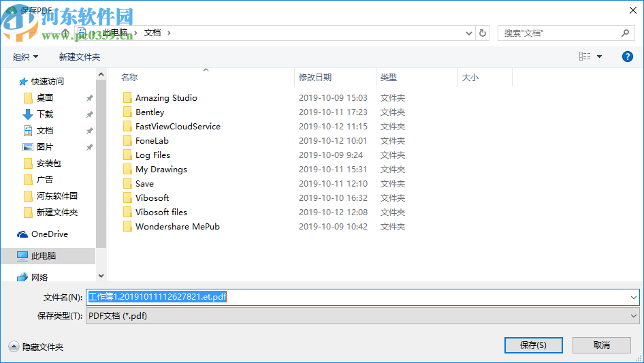This screenshot has width=644, height=363.
Task: Select the Bentley folder
Action: [x=150, y=112]
